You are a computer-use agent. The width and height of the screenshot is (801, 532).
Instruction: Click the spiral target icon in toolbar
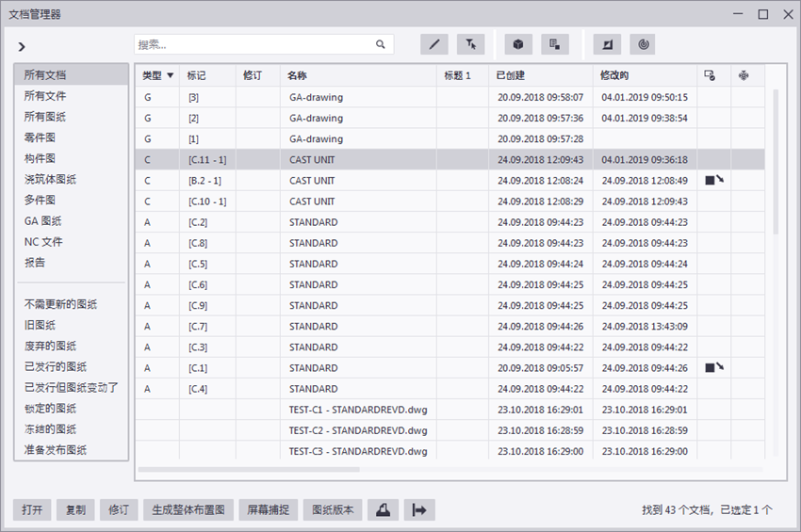coord(642,44)
